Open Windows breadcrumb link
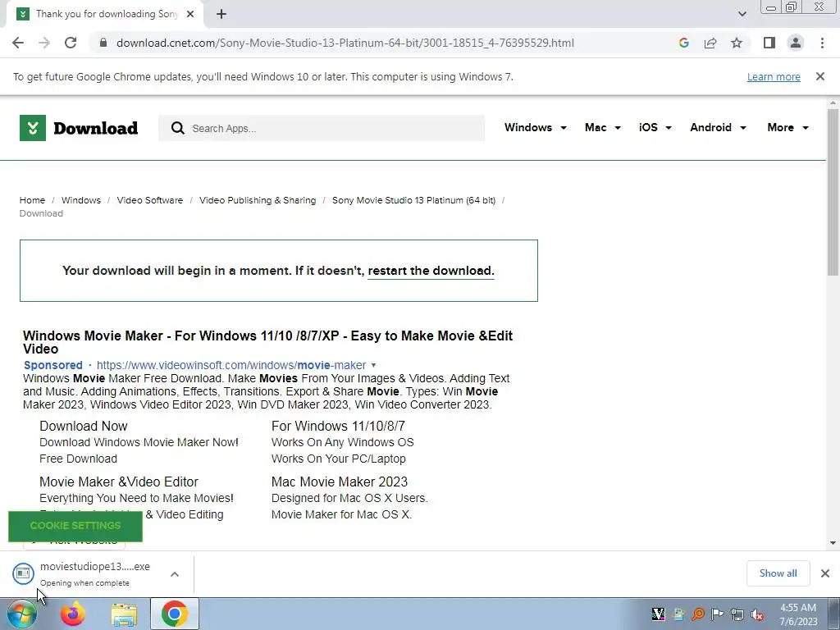The image size is (840, 630). click(x=81, y=200)
